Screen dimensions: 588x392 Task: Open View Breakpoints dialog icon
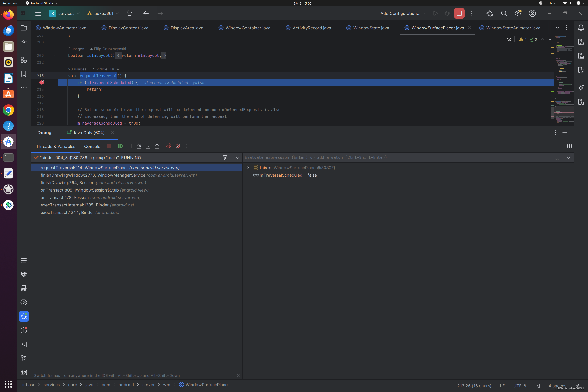[169, 146]
